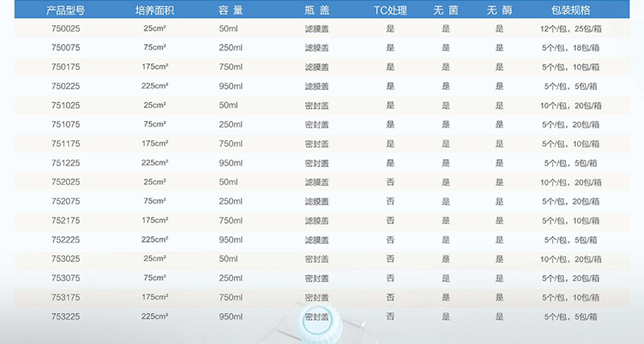Click packaging 5个/包，20包/箱 in row 753075
This screenshot has height=344, width=644.
[571, 278]
